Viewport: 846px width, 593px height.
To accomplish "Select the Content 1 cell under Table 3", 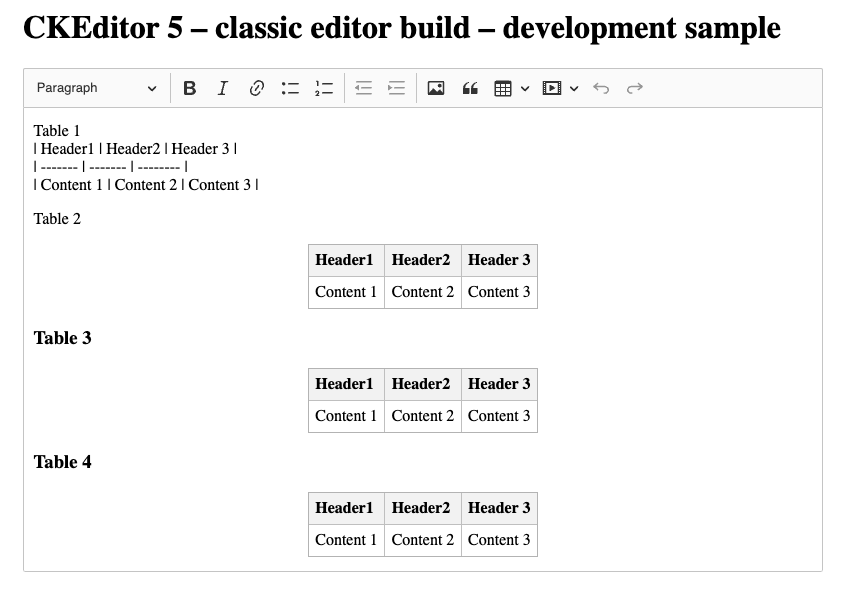I will pos(346,417).
